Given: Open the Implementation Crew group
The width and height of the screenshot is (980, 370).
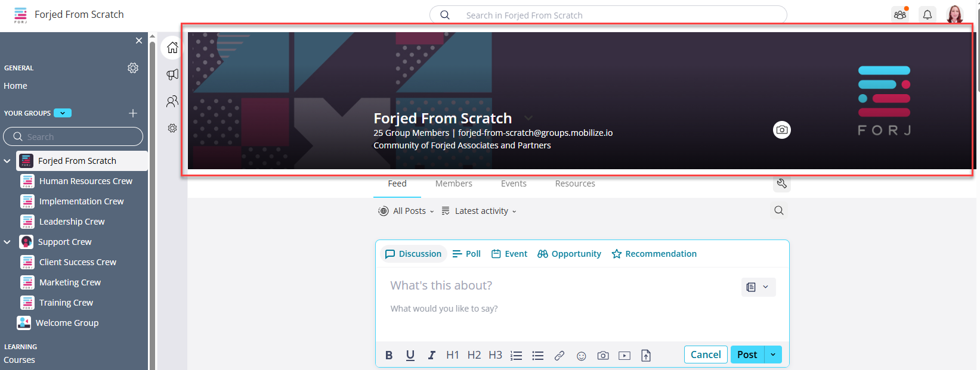Looking at the screenshot, I should point(82,201).
